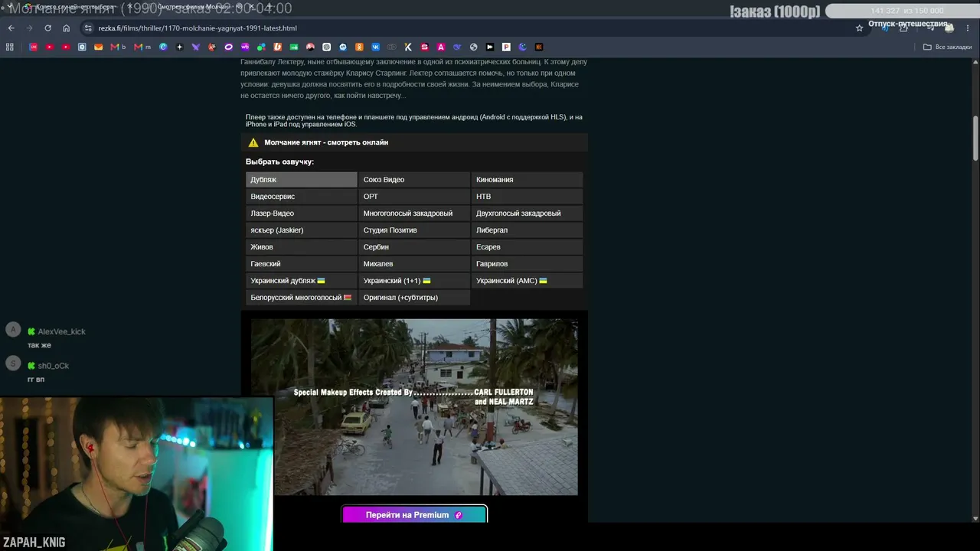Open the white P bookmark

[506, 47]
